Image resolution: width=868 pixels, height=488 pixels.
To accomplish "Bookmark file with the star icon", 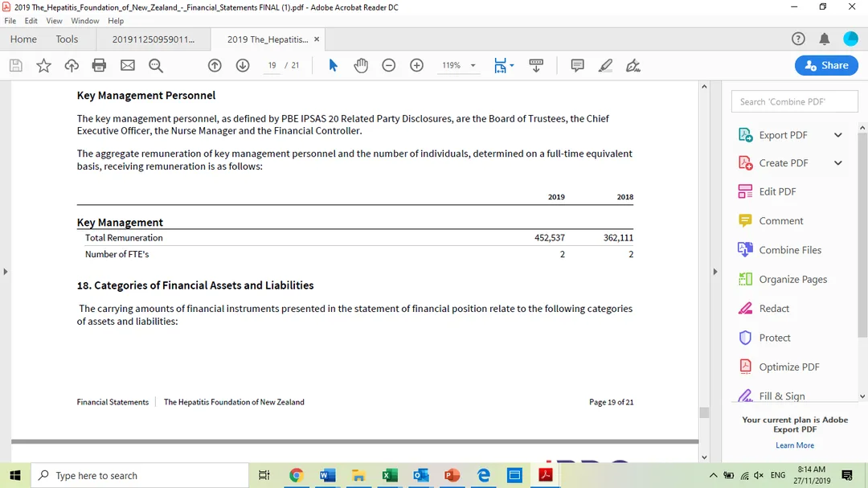I will pos(43,65).
